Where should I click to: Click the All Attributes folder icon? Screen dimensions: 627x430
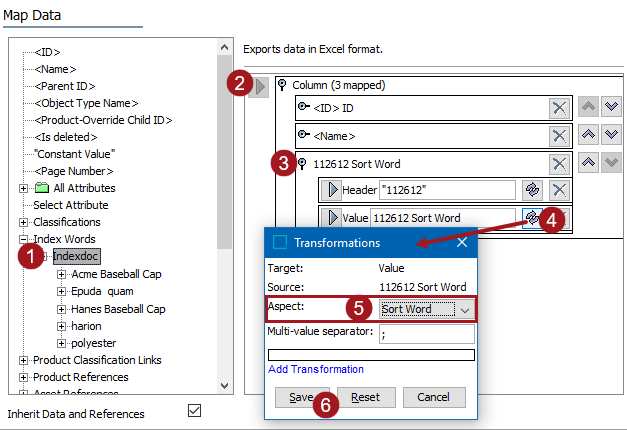pos(42,188)
